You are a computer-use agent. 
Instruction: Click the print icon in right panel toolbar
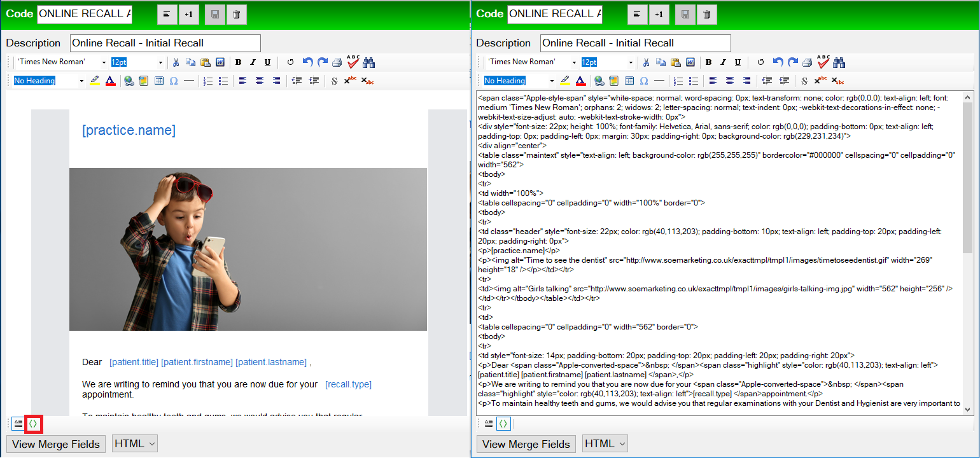(x=807, y=62)
